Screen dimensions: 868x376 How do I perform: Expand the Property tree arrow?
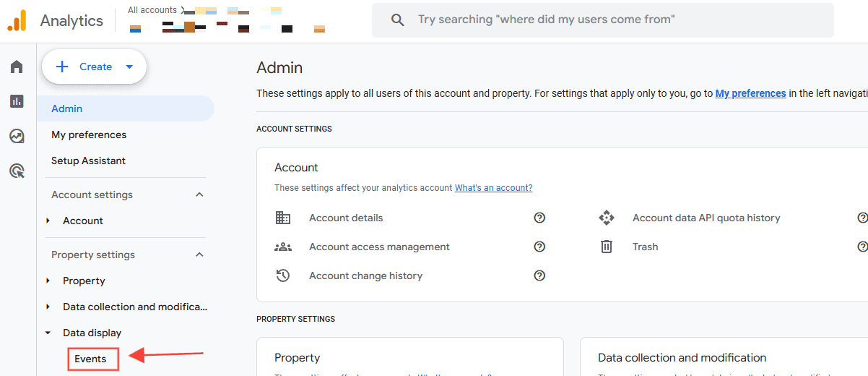click(48, 281)
